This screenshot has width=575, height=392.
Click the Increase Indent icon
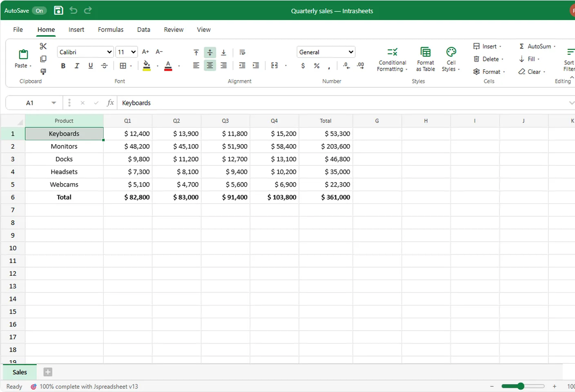[256, 66]
